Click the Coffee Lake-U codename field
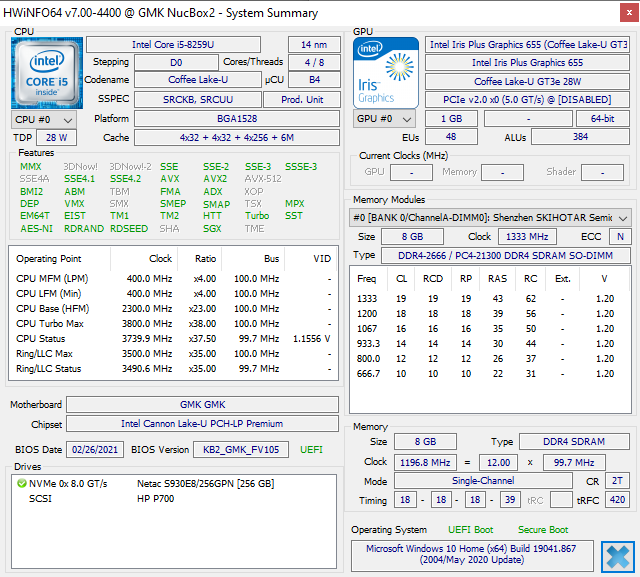The width and height of the screenshot is (640, 577). pyautogui.click(x=198, y=80)
